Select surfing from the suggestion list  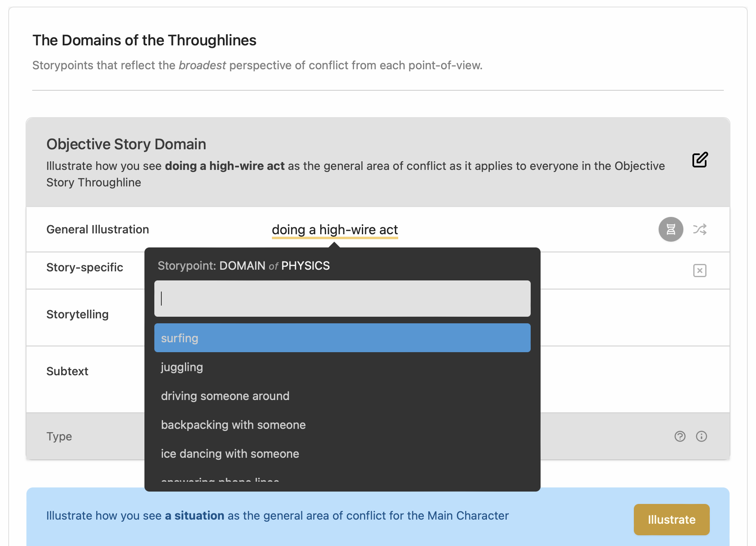click(343, 338)
